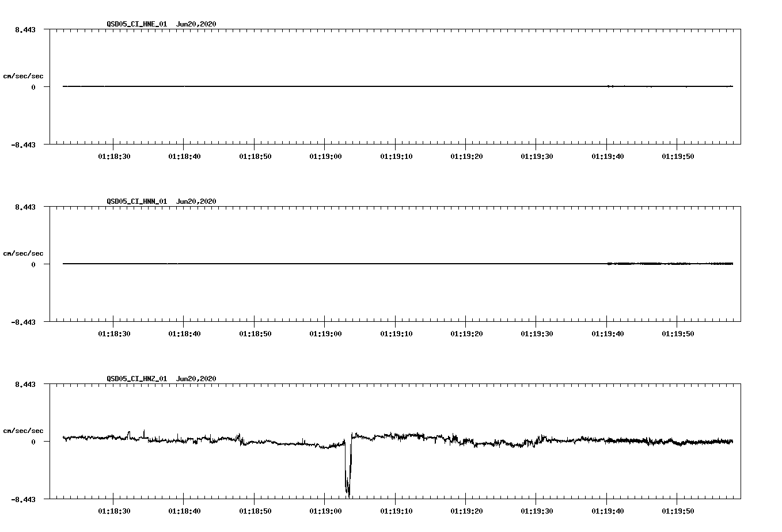
Task: Pick 01:19:40 time label under HNN plot
Action: pyautogui.click(x=608, y=334)
